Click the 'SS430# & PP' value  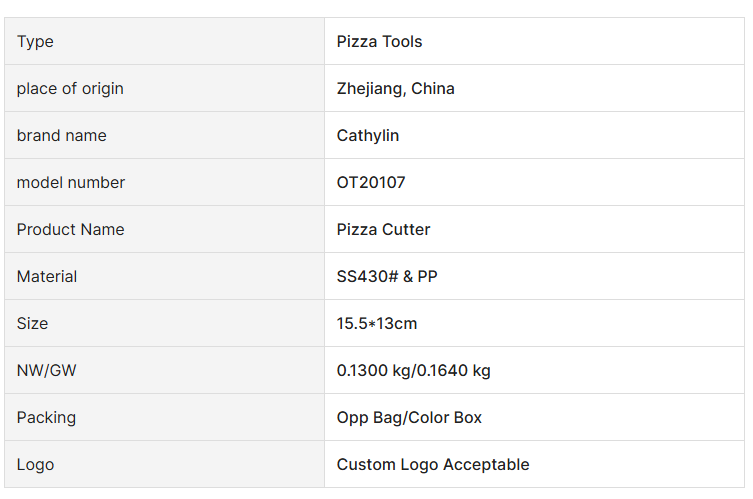387,277
